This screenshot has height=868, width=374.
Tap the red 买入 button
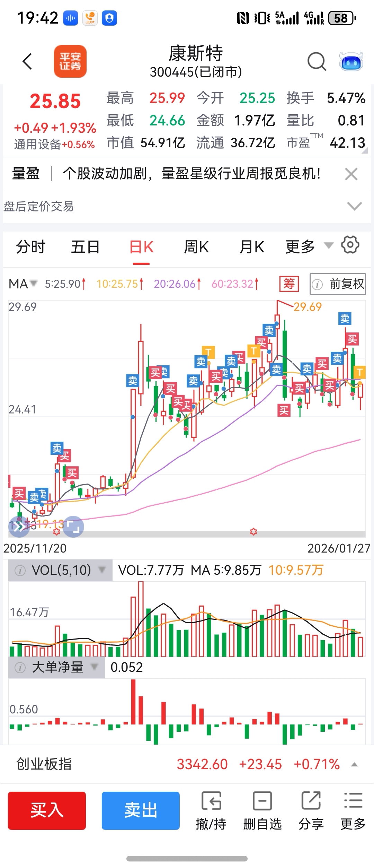tap(47, 810)
